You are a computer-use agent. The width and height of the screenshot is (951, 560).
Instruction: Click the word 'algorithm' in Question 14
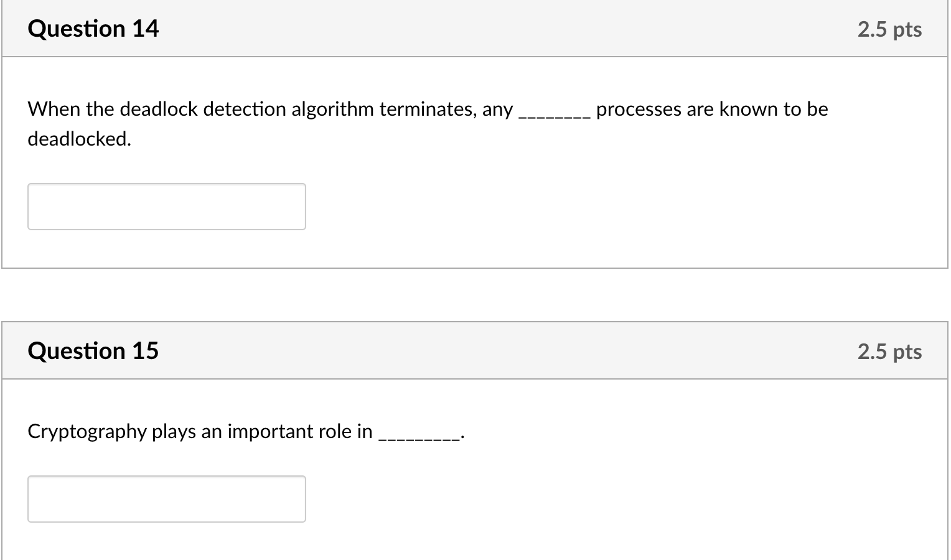click(332, 110)
